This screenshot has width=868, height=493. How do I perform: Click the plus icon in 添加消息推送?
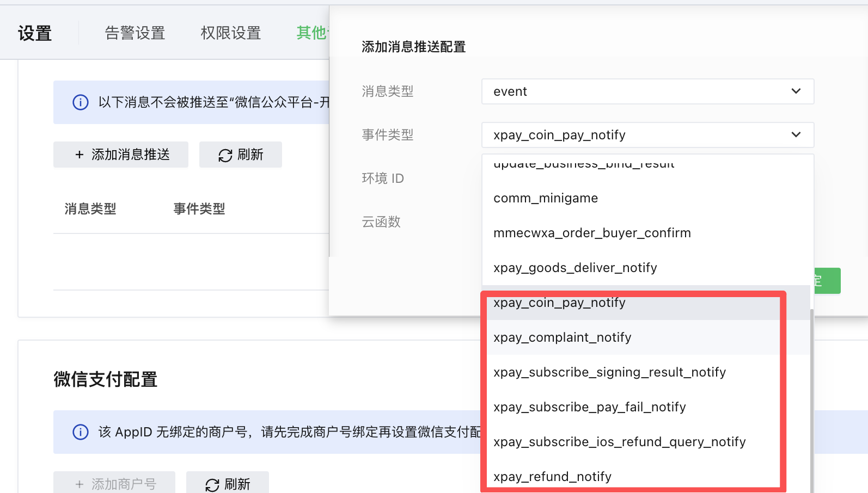click(80, 155)
